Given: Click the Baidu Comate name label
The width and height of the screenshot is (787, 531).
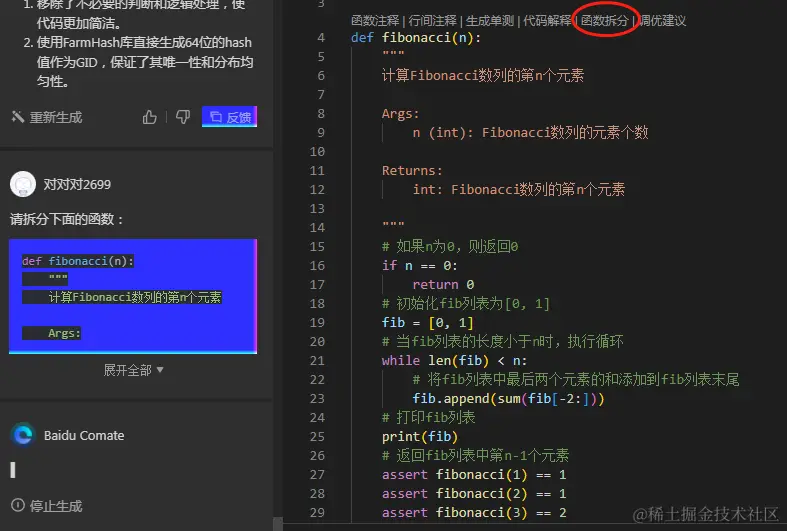Looking at the screenshot, I should tap(84, 435).
